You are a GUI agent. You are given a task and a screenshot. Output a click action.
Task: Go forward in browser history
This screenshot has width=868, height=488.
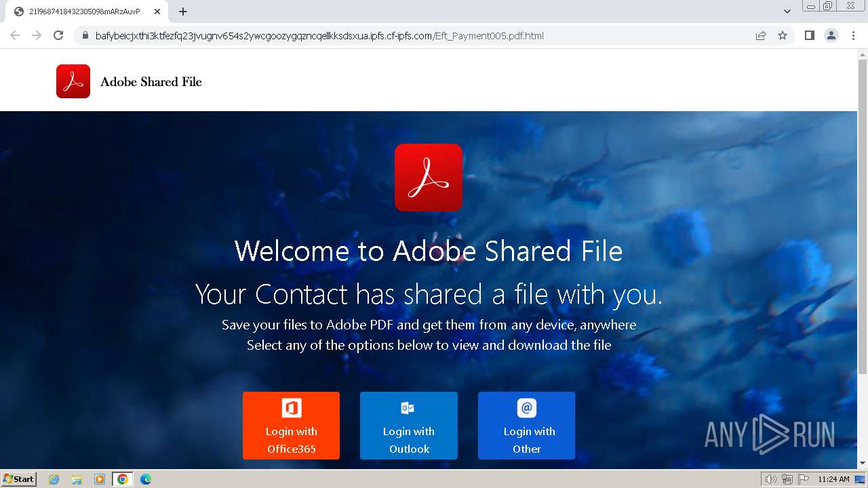pos(37,36)
